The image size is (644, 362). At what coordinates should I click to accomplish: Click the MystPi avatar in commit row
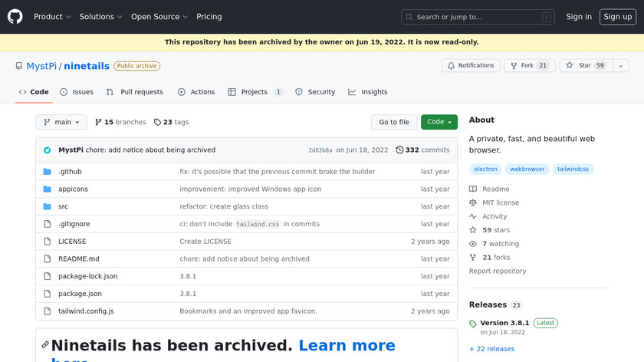(x=48, y=150)
